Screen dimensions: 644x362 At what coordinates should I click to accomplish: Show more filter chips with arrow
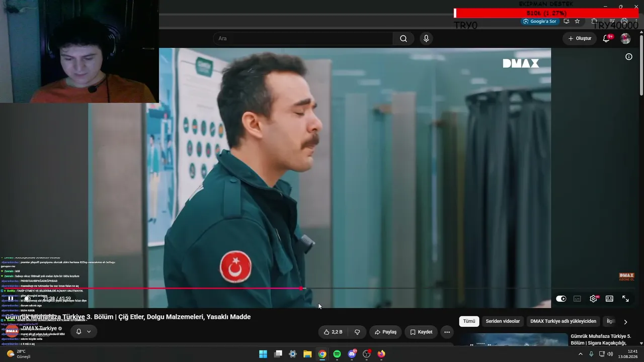[625, 322]
